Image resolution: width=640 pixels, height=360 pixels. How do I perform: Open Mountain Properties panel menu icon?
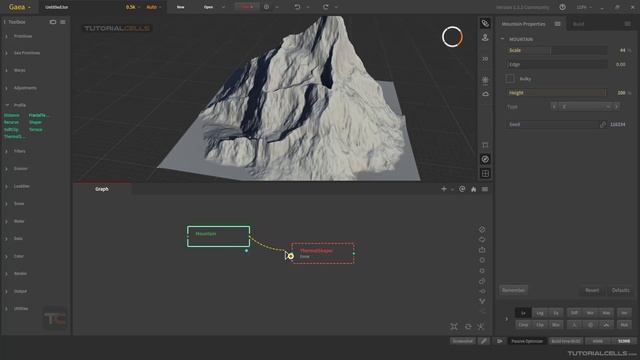click(x=558, y=24)
